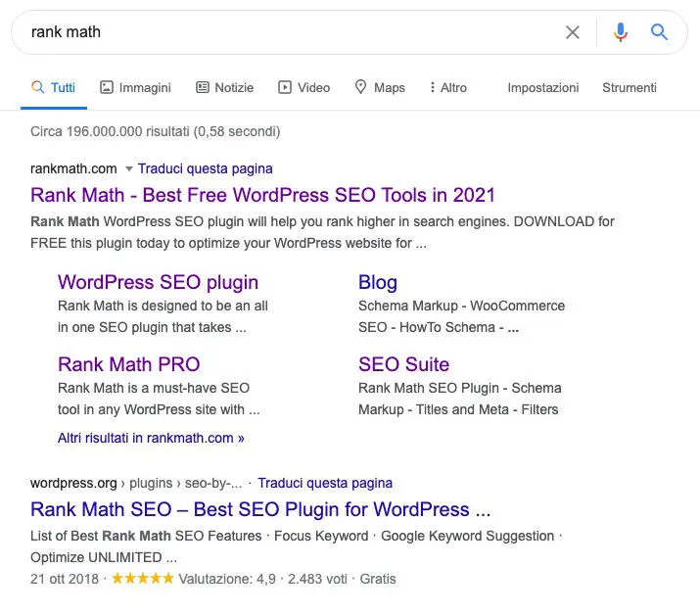Click the 'Schema Markup - WooCommerce' snippet text
700x615 pixels.
coord(461,306)
